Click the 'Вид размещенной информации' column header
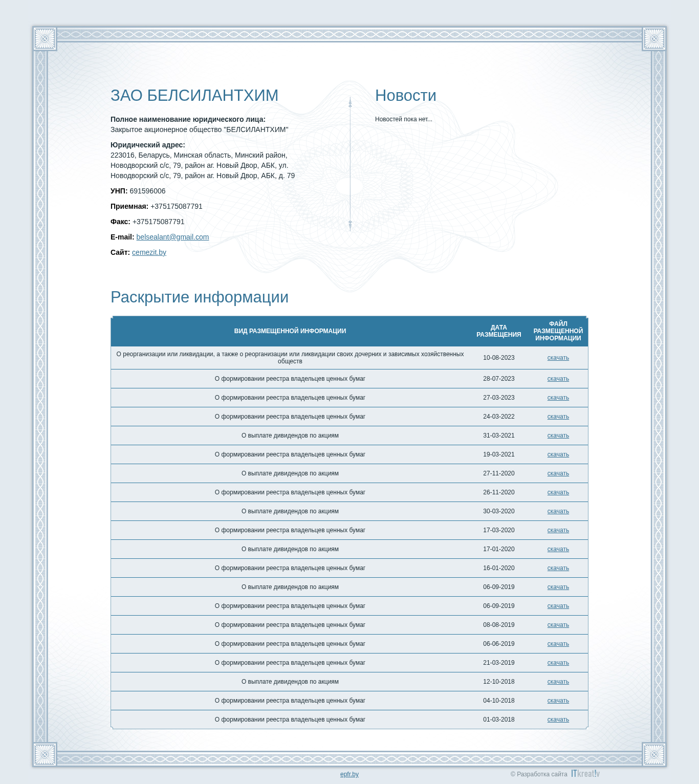This screenshot has width=699, height=784. coord(290,331)
